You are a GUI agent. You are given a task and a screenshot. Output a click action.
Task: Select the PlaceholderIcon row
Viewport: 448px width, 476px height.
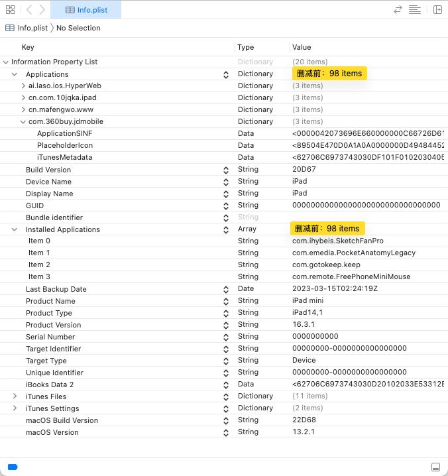point(224,145)
